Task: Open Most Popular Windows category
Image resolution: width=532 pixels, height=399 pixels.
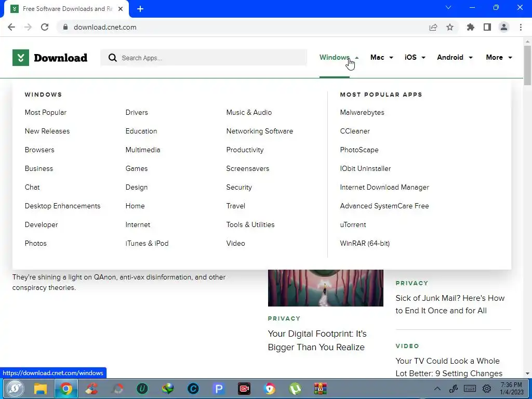Action: click(x=46, y=112)
